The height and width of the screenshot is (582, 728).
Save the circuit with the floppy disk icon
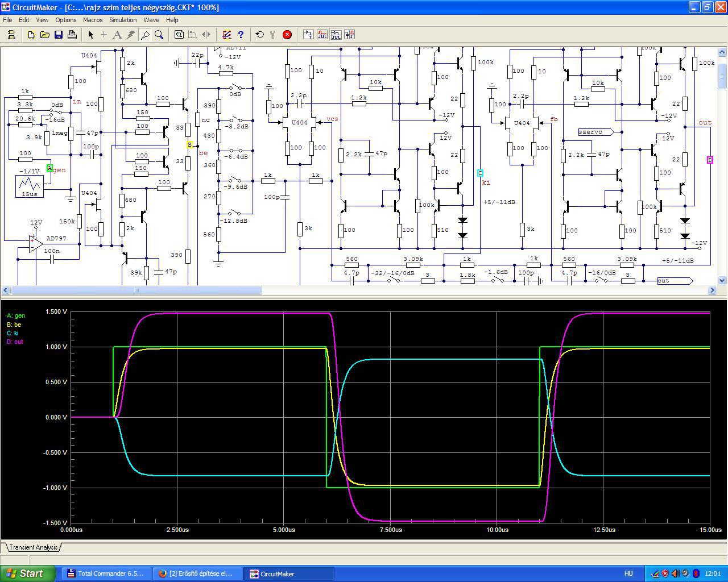click(59, 35)
